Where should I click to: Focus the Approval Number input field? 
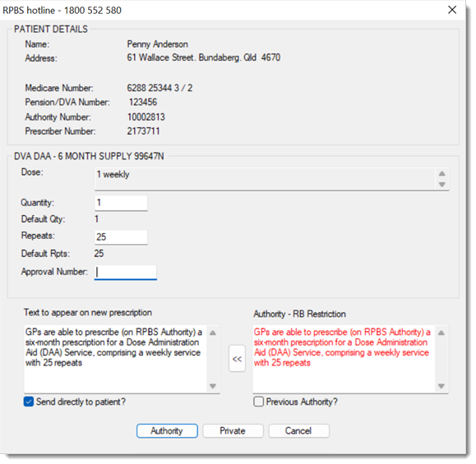click(x=126, y=273)
